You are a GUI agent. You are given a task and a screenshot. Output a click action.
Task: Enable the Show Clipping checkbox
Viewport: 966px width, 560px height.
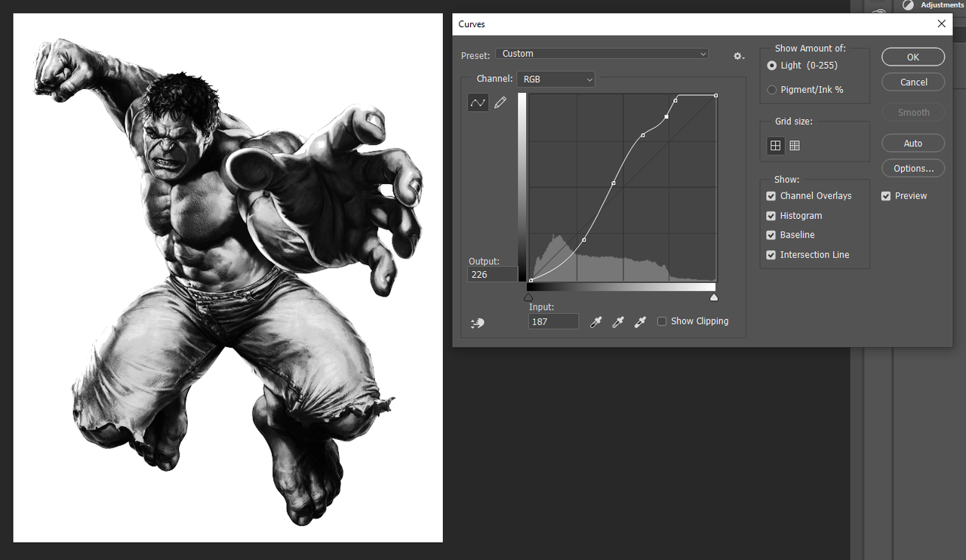point(662,321)
